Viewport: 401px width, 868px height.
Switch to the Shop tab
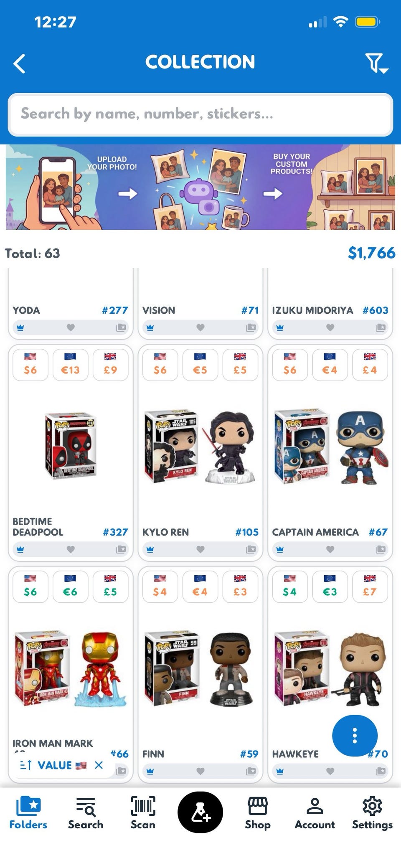[x=258, y=812]
